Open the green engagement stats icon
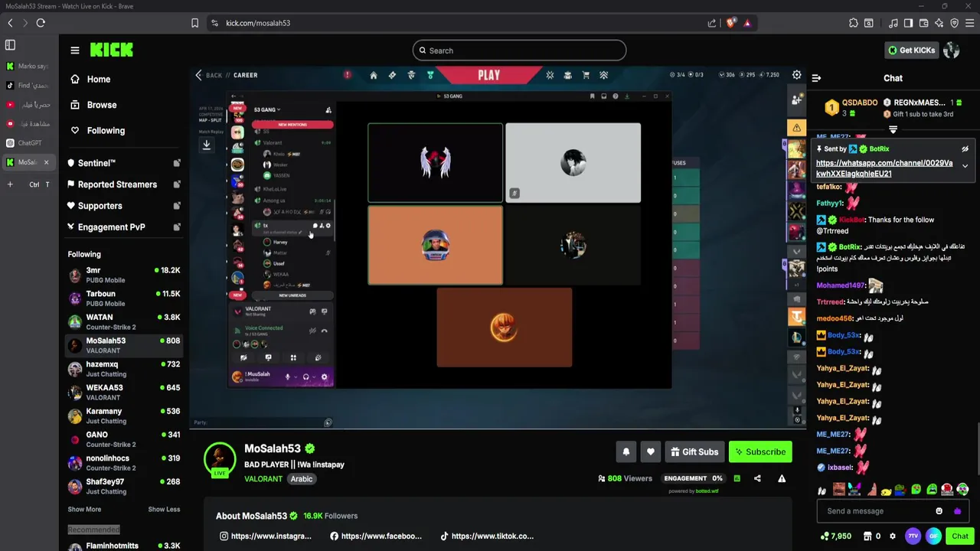This screenshot has height=551, width=980. (737, 479)
